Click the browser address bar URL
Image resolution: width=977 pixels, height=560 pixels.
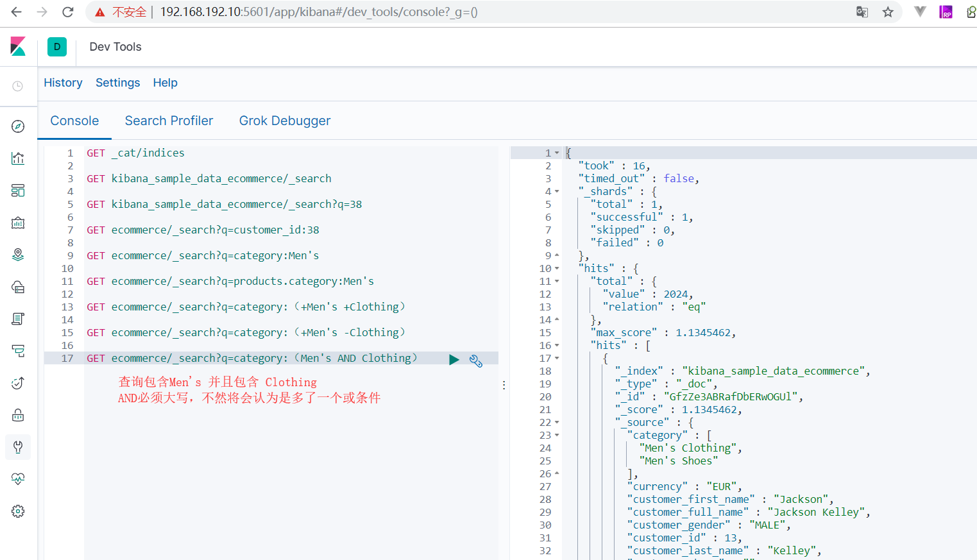click(x=319, y=12)
